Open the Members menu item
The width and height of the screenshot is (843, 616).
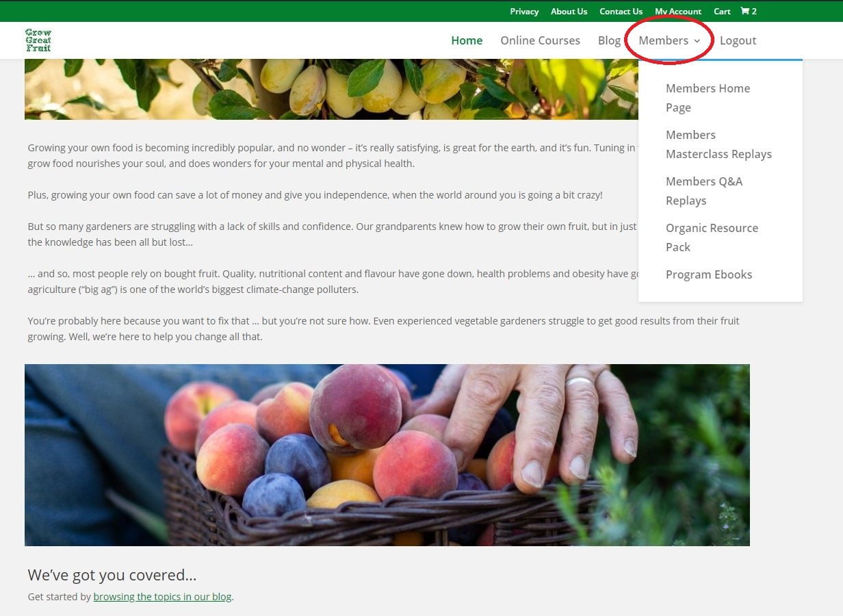pyautogui.click(x=664, y=40)
